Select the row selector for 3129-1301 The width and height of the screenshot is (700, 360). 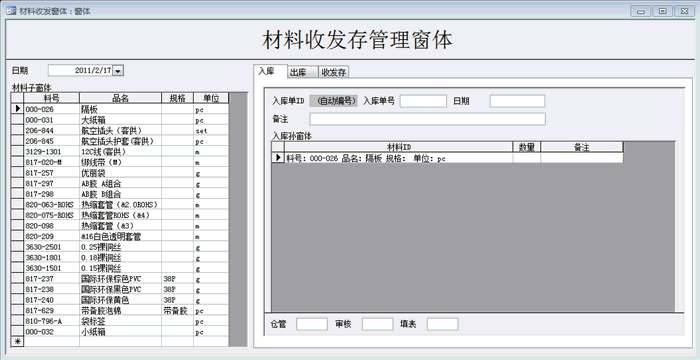tap(17, 151)
